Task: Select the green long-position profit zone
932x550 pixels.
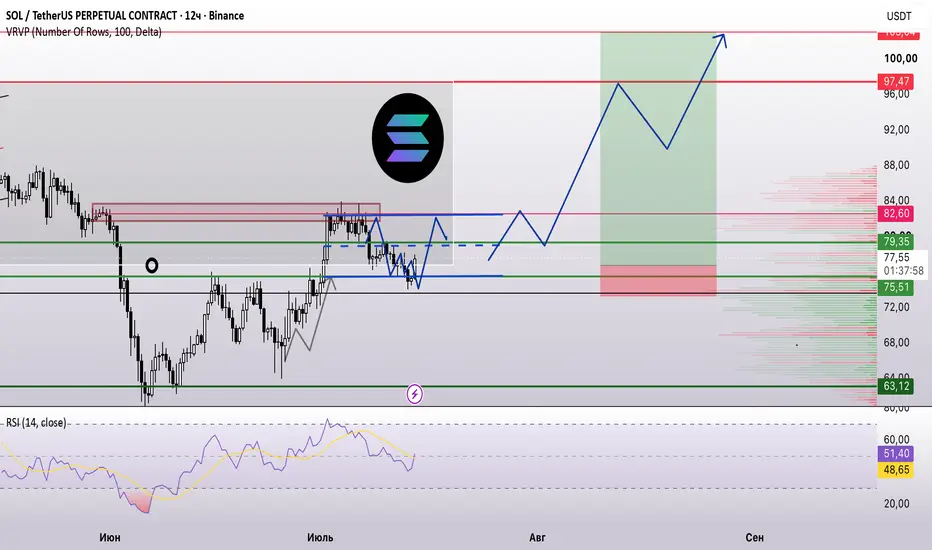Action: (658, 149)
